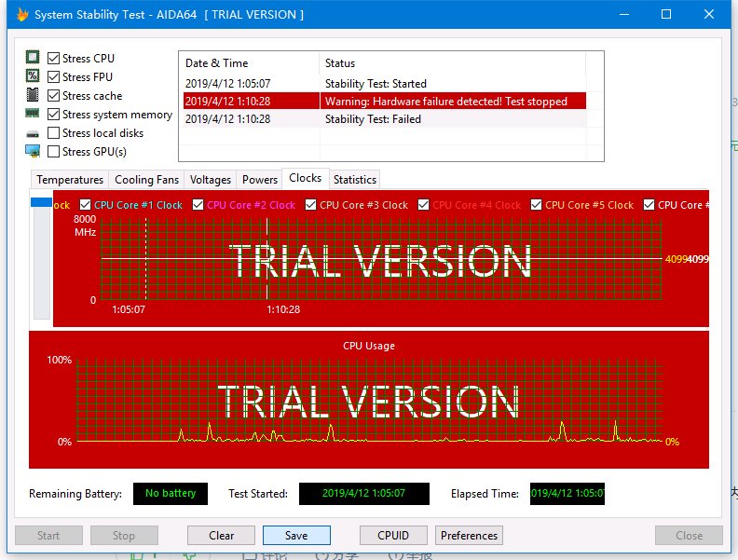The image size is (738, 560).
Task: Switch to the Temperatures tab
Action: click(x=70, y=180)
